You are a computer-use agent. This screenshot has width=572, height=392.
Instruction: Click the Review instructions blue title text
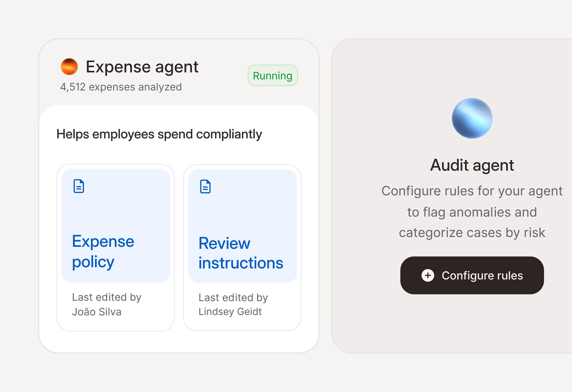point(241,253)
